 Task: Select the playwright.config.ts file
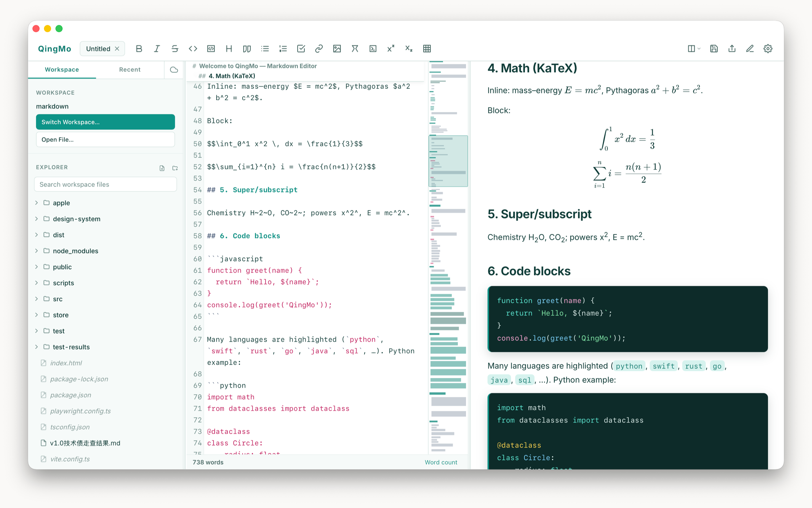click(x=105, y=411)
